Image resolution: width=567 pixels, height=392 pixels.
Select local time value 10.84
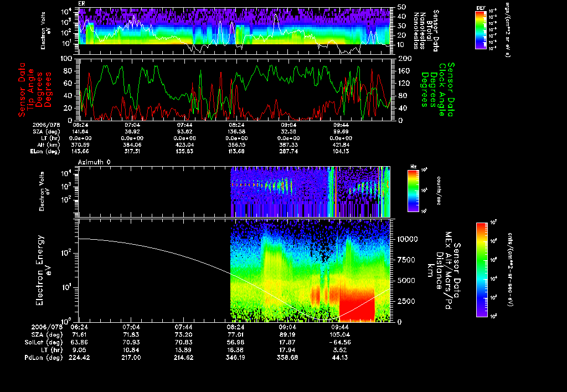click(132, 350)
